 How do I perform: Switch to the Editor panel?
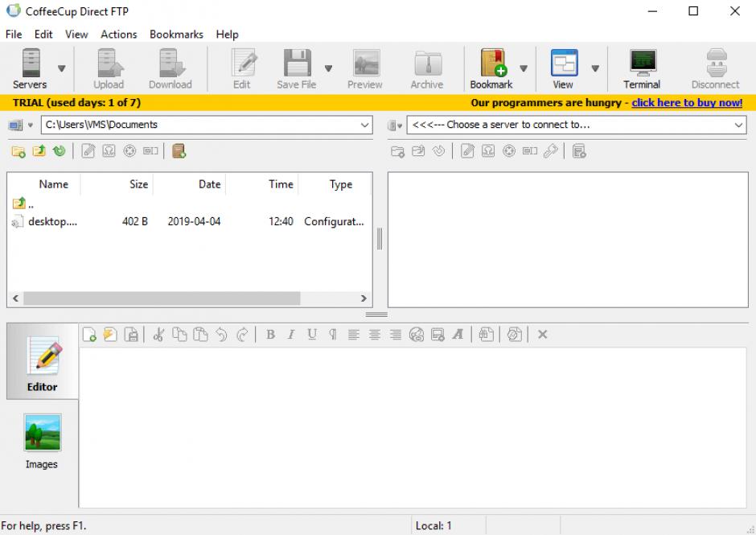pos(43,362)
